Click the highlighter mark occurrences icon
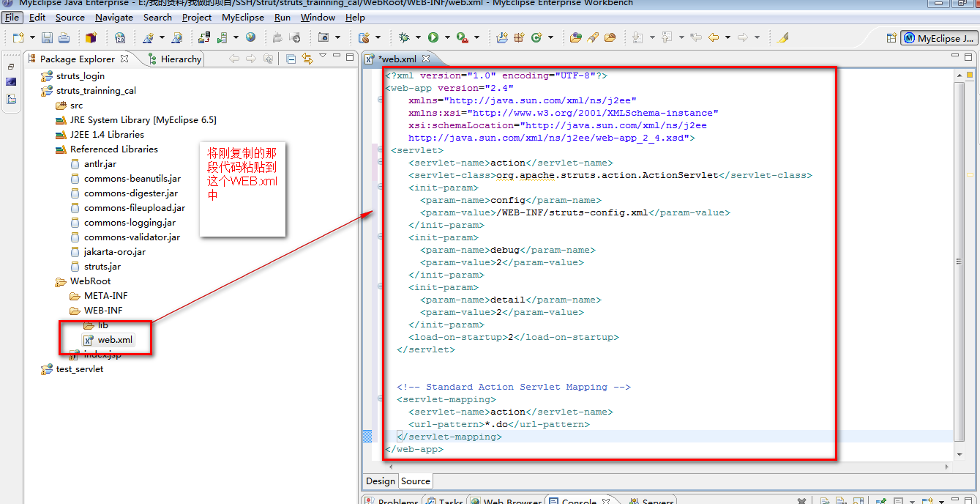Screen dimensions: 980x504 click(x=783, y=37)
